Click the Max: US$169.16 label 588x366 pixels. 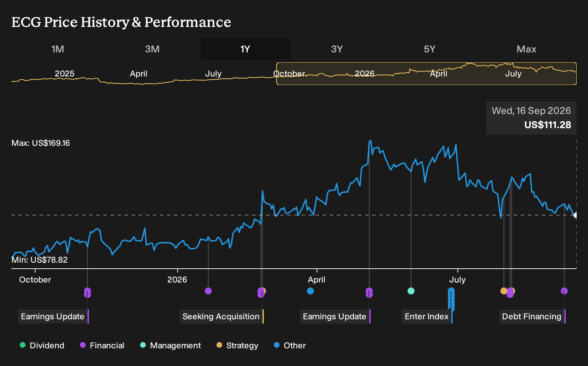41,143
